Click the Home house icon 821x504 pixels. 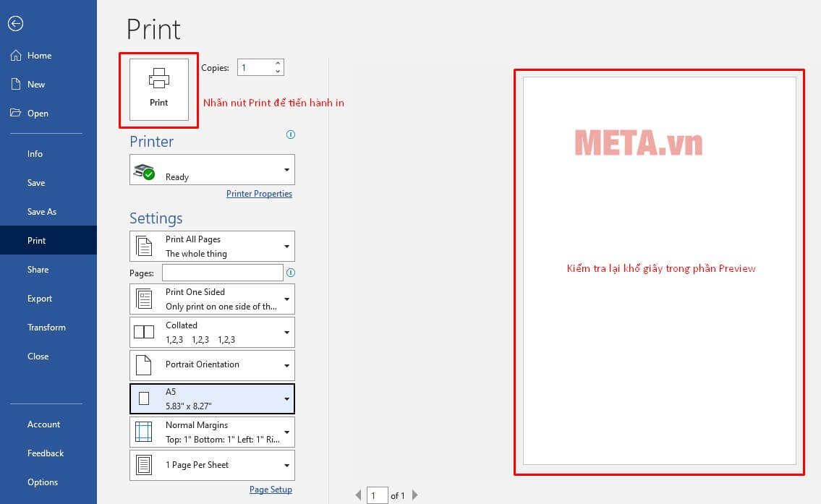[x=16, y=55]
